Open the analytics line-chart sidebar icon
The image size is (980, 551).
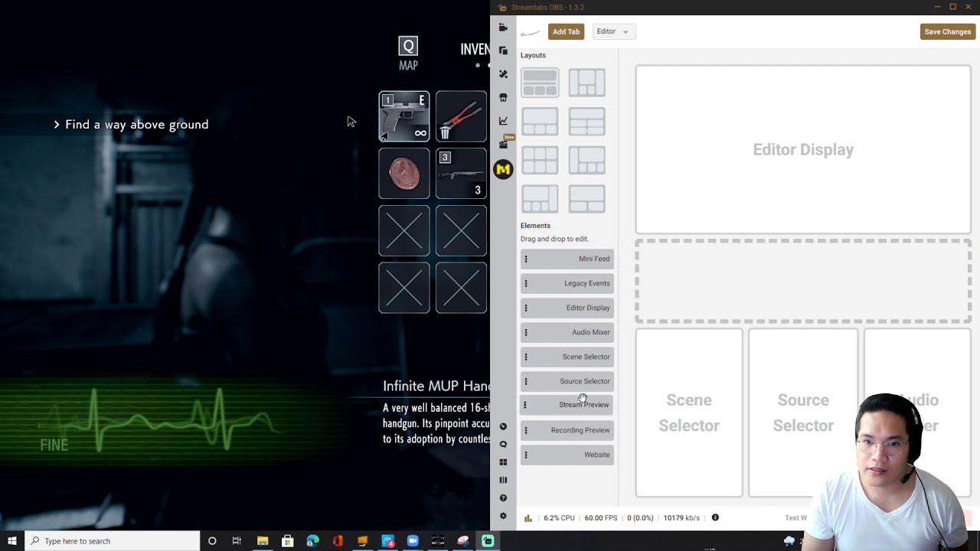503,121
